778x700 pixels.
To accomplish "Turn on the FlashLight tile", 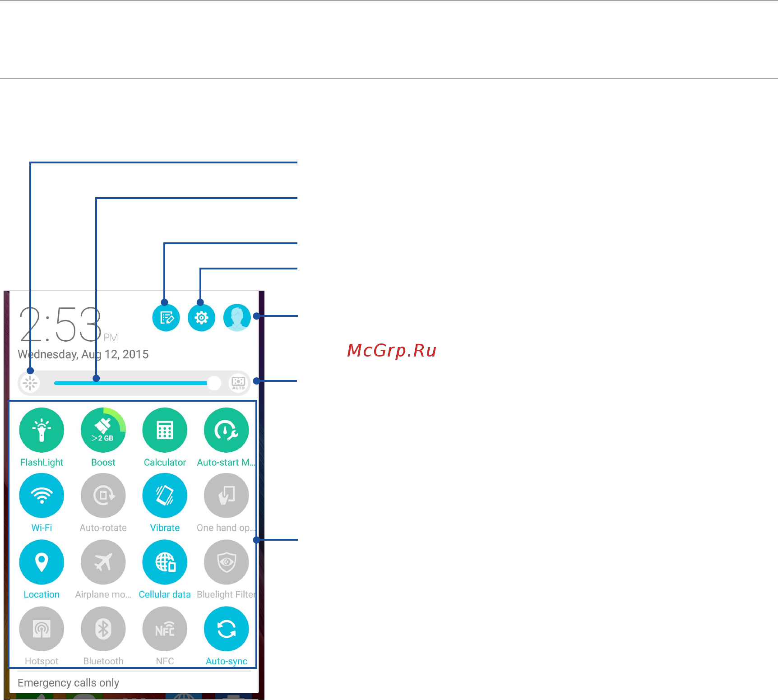I will coord(42,430).
